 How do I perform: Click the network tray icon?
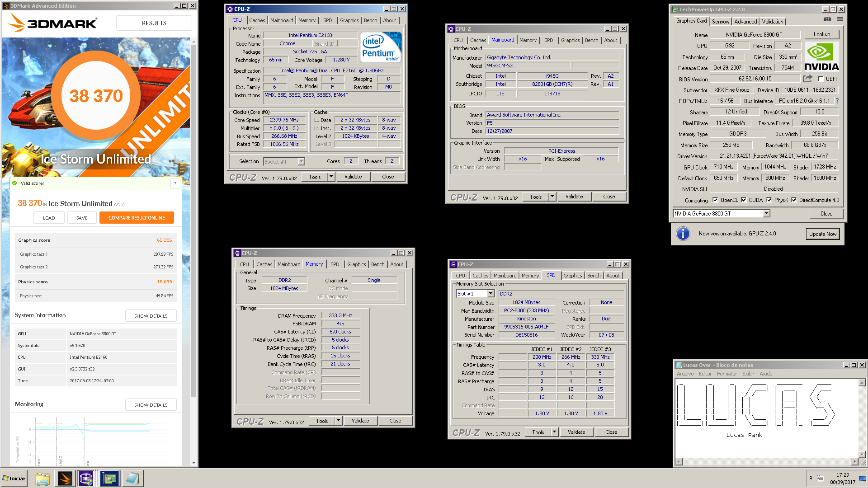(x=821, y=479)
